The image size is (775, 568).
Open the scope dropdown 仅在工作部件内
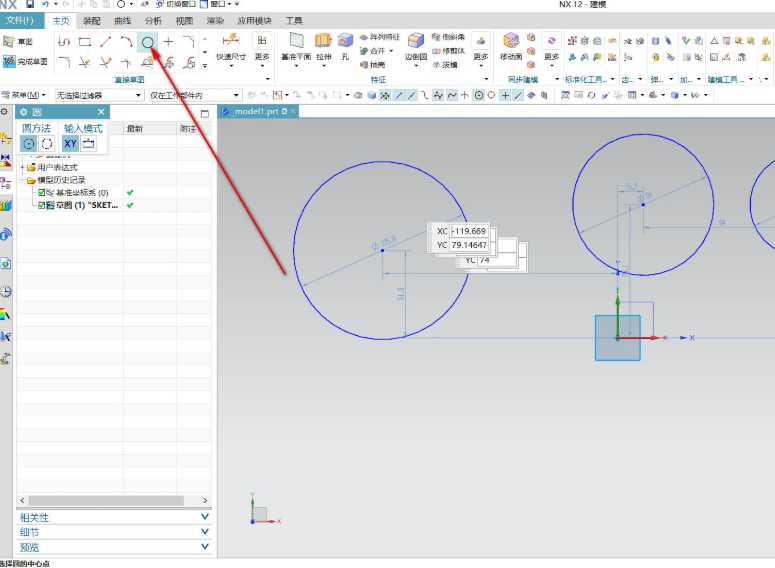(x=195, y=95)
